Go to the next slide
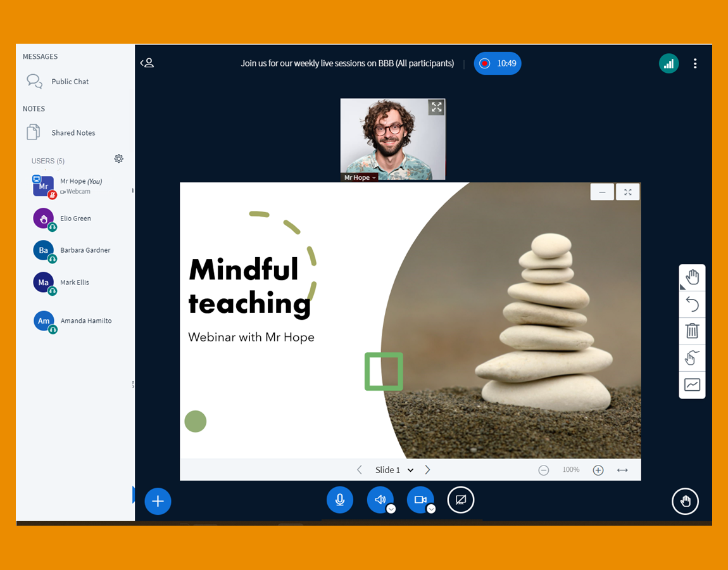The height and width of the screenshot is (570, 728). pyautogui.click(x=428, y=470)
